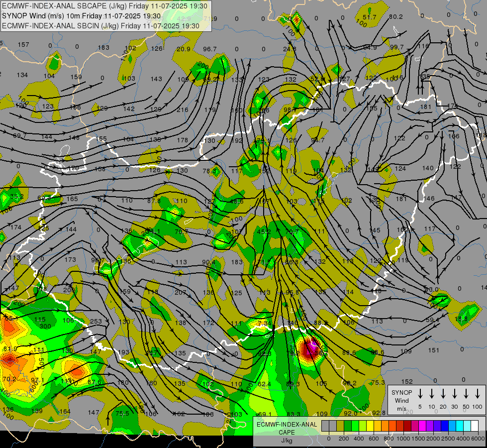Select the yellow-green swatch in CAPE scale
This screenshot has width=487, height=448.
click(x=363, y=426)
